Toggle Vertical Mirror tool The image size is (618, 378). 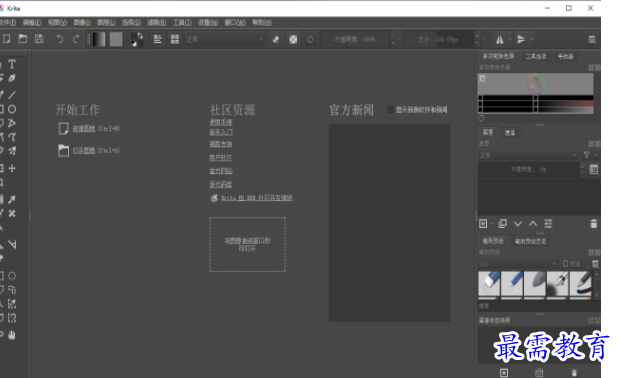[x=521, y=39]
